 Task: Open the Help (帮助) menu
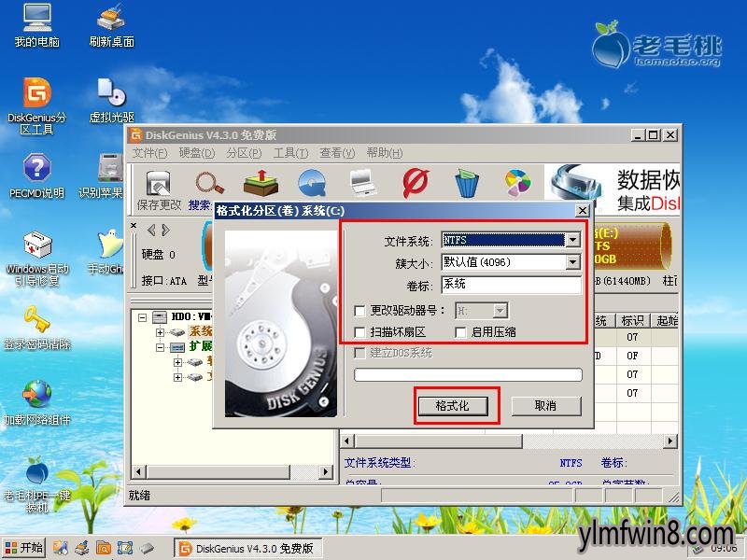[x=385, y=153]
